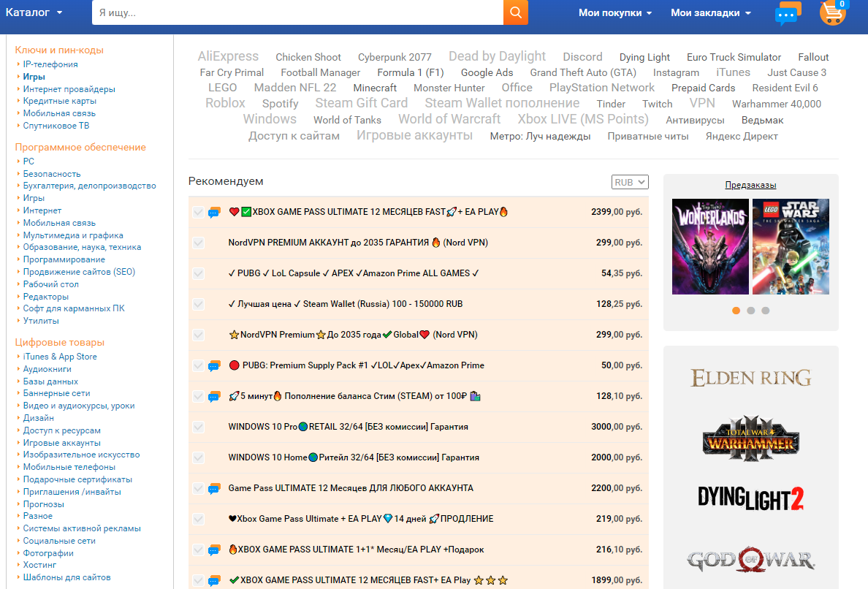
Task: Toggle checkbox for WINDOWS 10 Pro RETAIL row
Action: click(x=198, y=427)
